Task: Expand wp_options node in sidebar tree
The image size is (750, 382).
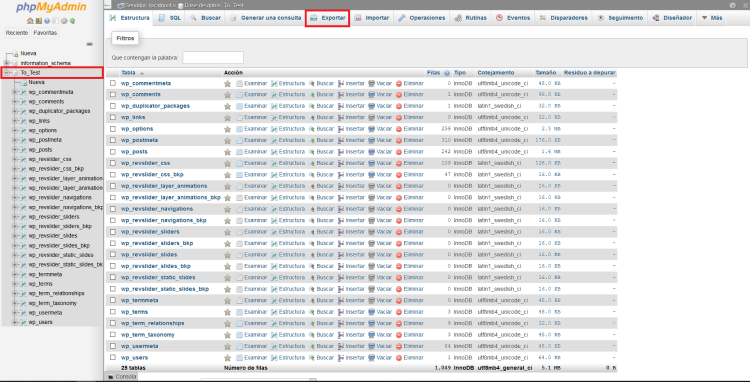Action: tap(15, 131)
